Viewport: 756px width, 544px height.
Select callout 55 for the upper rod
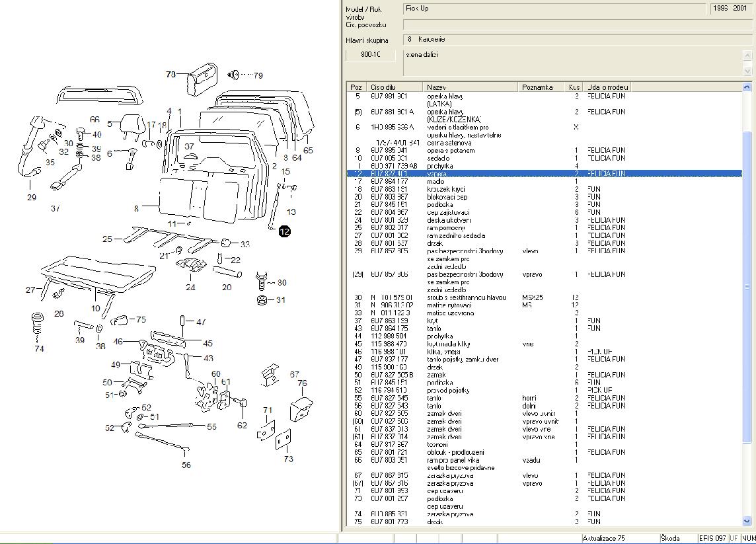211,427
